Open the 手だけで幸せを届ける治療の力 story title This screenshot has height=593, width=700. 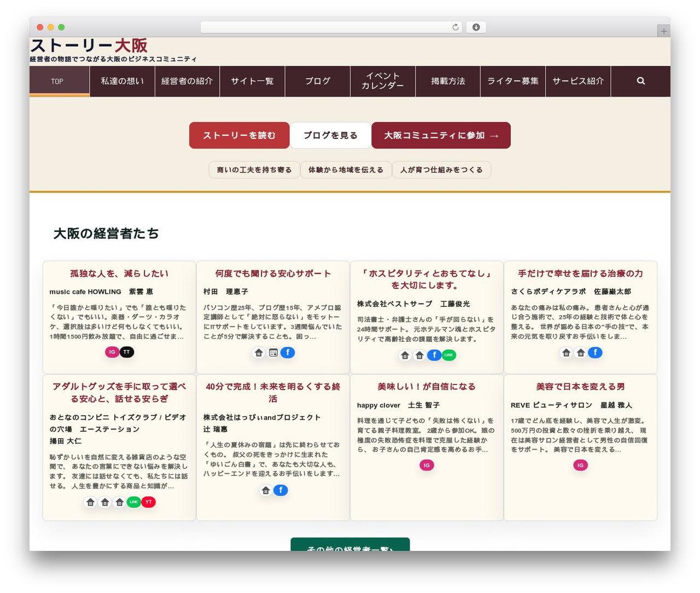[x=580, y=274]
